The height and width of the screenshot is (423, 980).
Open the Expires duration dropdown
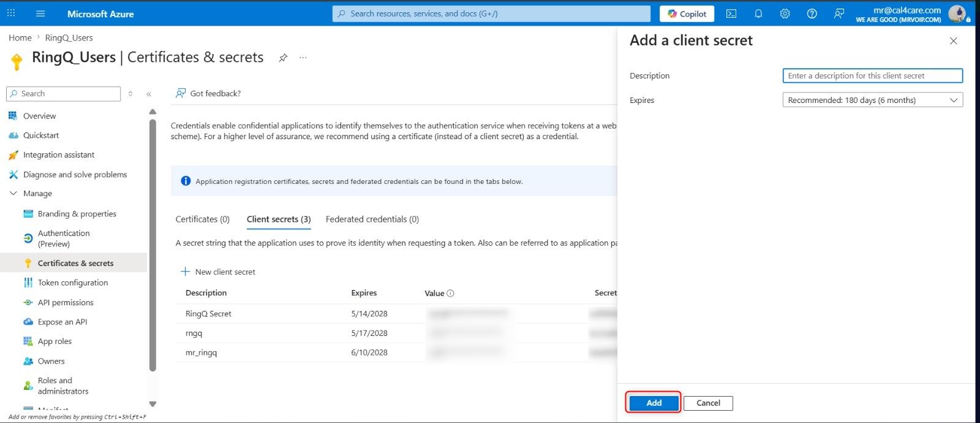[872, 100]
